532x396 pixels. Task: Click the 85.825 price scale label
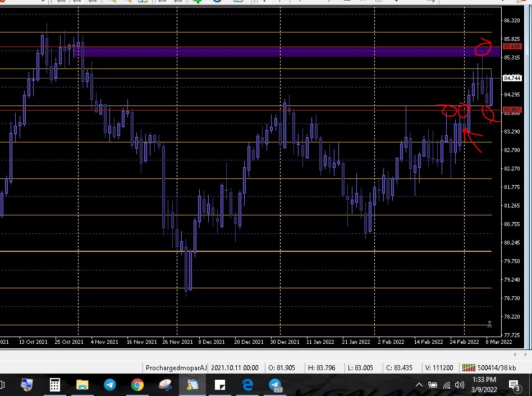click(512, 39)
